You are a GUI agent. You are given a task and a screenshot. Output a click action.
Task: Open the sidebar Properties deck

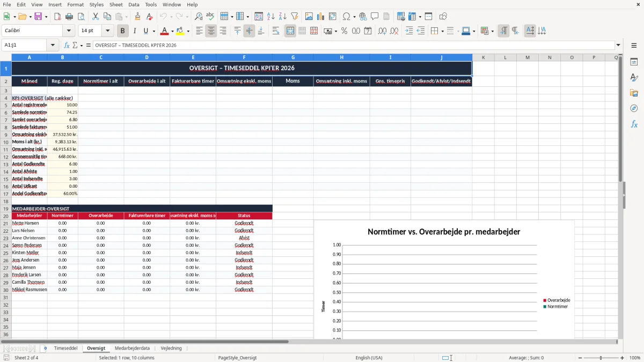click(x=634, y=62)
